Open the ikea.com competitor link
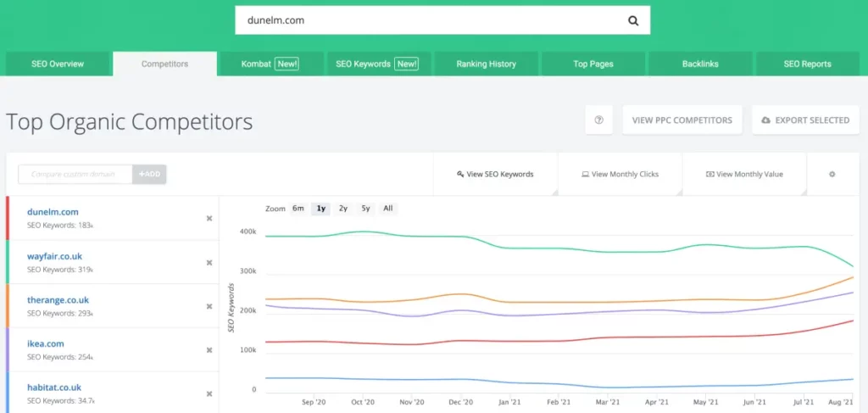This screenshot has height=413, width=868. [46, 343]
